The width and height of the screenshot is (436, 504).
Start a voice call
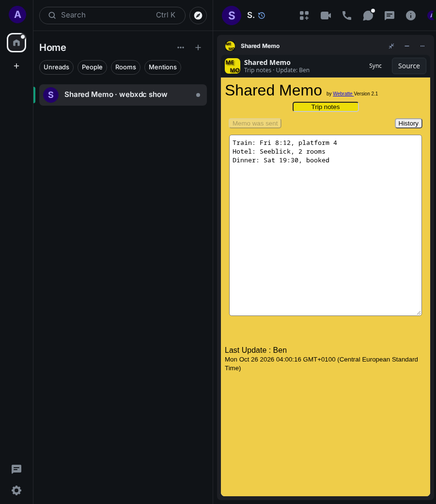347,16
